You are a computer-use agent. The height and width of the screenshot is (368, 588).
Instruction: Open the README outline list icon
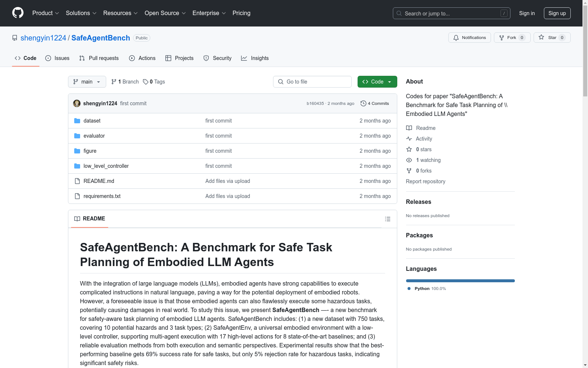tap(388, 219)
